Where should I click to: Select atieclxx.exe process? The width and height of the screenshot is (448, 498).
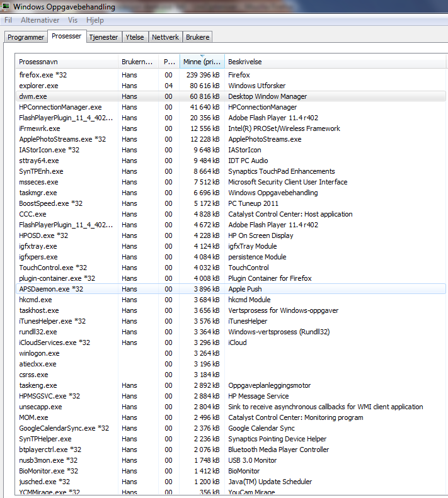231,364
